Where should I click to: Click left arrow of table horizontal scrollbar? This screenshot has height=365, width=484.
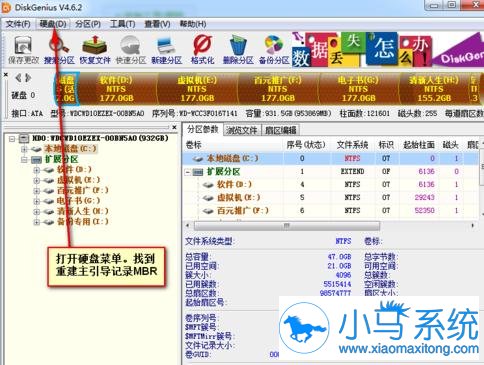click(x=188, y=226)
